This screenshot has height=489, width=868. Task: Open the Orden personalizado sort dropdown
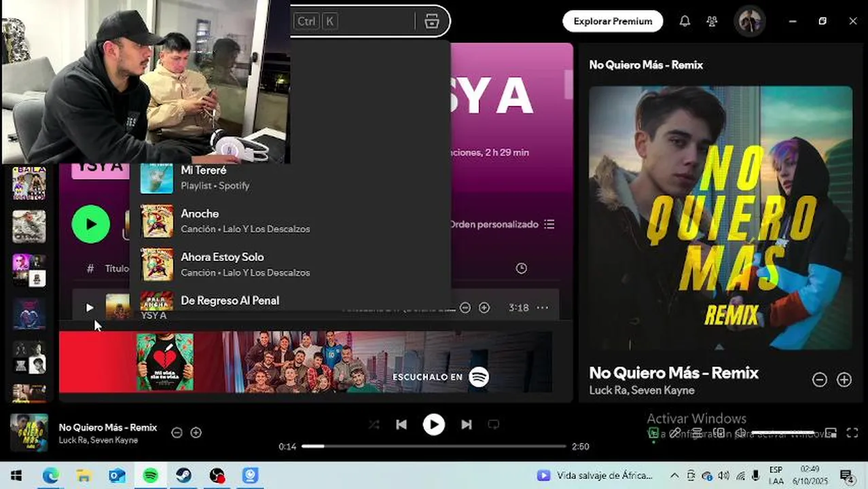coord(502,224)
